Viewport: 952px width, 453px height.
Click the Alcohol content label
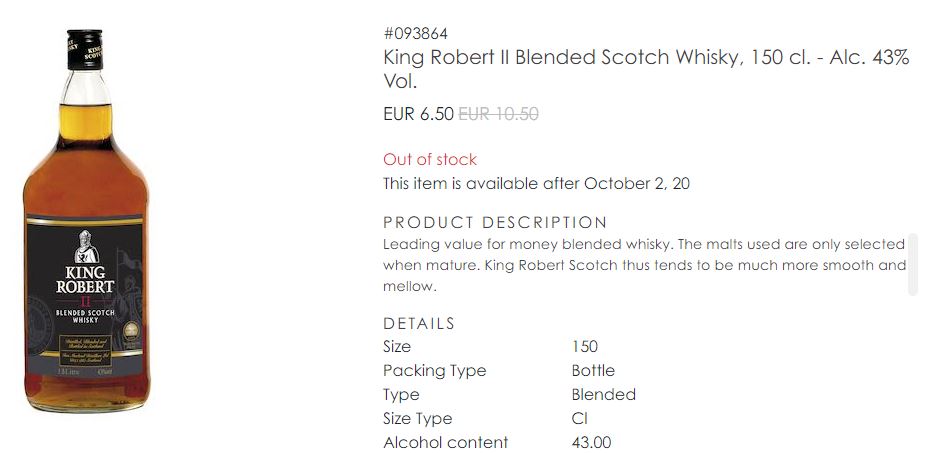445,442
